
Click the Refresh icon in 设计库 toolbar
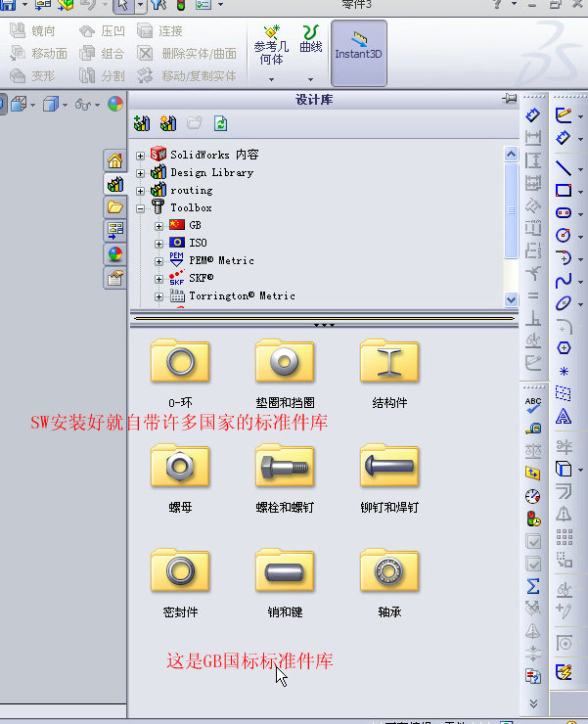[x=220, y=123]
